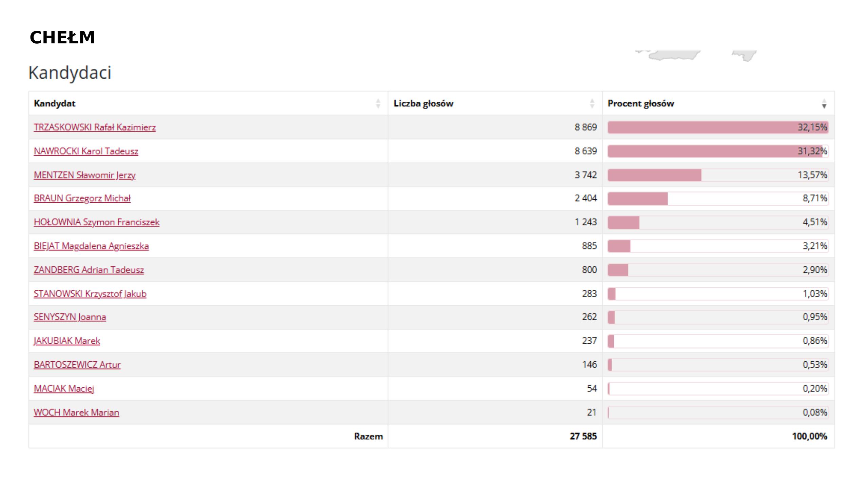Click the 13,57% percentage bar for Mentzen

[717, 175]
